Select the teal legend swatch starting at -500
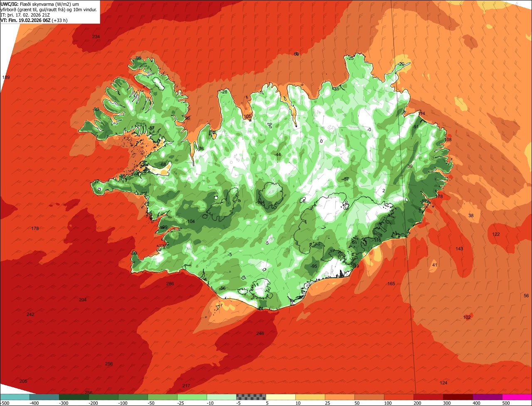Screen dimensions: 532x406 (15, 397)
